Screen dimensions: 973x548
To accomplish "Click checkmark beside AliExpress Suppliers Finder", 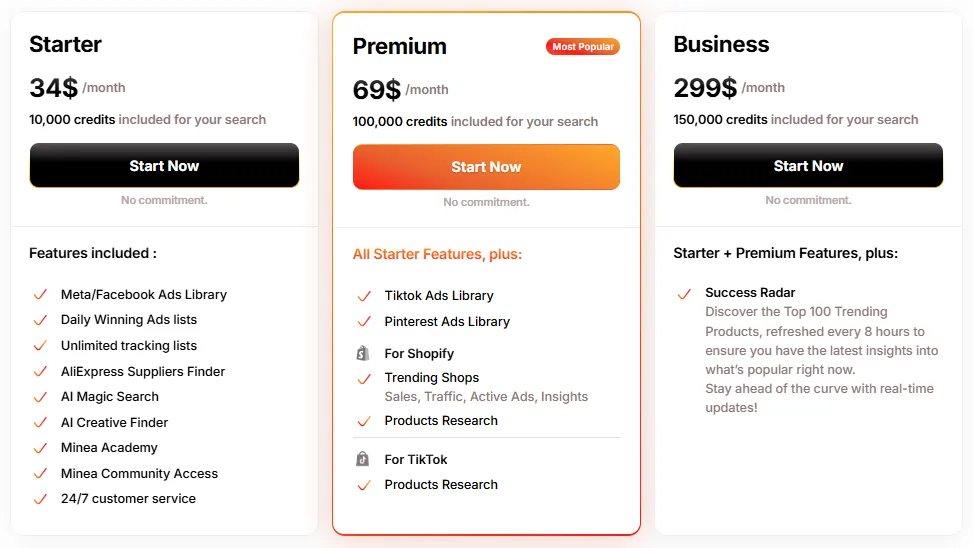I will coord(40,372).
